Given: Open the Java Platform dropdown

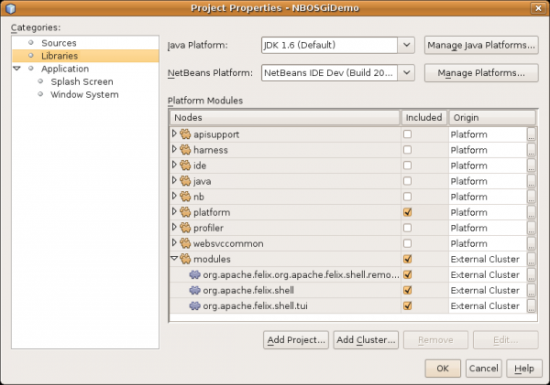Looking at the screenshot, I should pos(406,45).
